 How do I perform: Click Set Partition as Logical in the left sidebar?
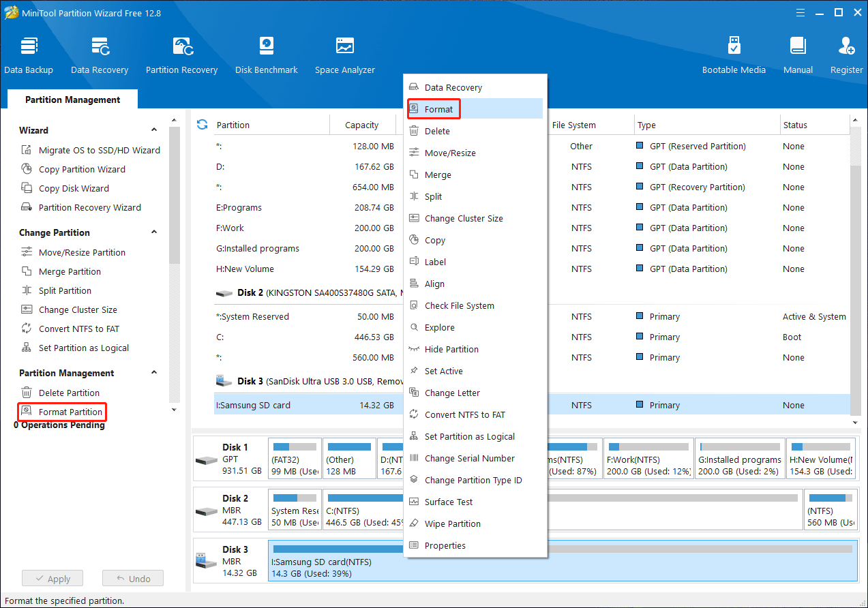(x=75, y=348)
